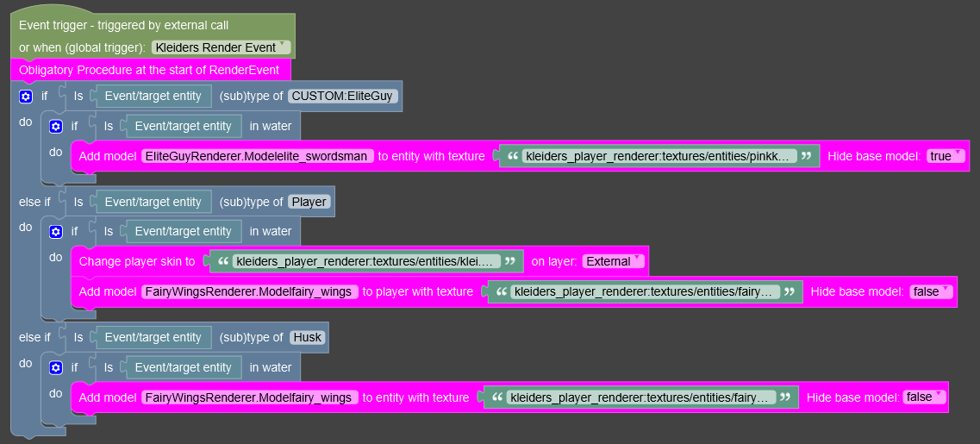Open the gear on the in-water if inside the EliteGuy branch
This screenshot has height=444, width=980.
click(56, 127)
